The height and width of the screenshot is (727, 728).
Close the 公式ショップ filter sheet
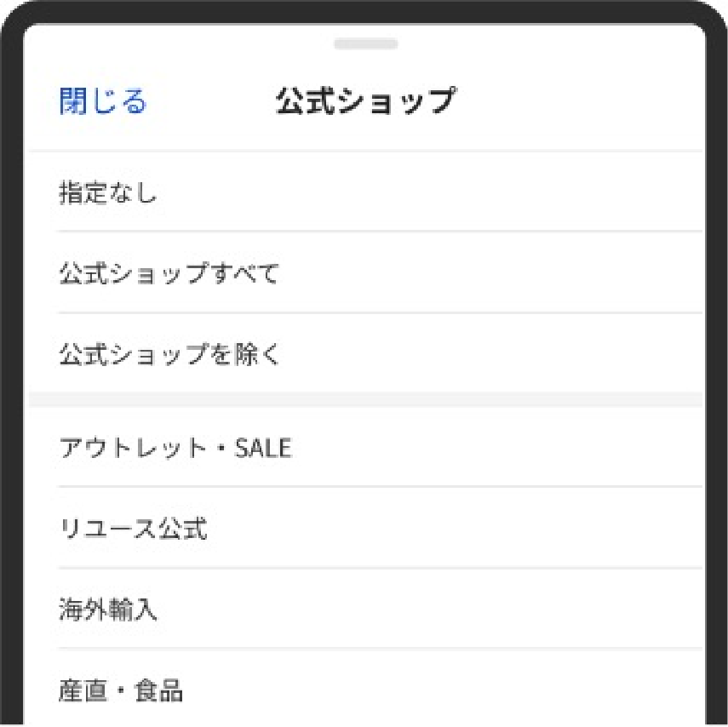point(103,100)
